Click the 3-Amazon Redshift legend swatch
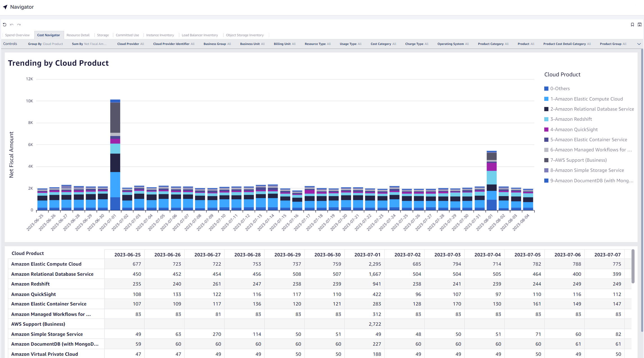The height and width of the screenshot is (358, 644). tap(546, 119)
